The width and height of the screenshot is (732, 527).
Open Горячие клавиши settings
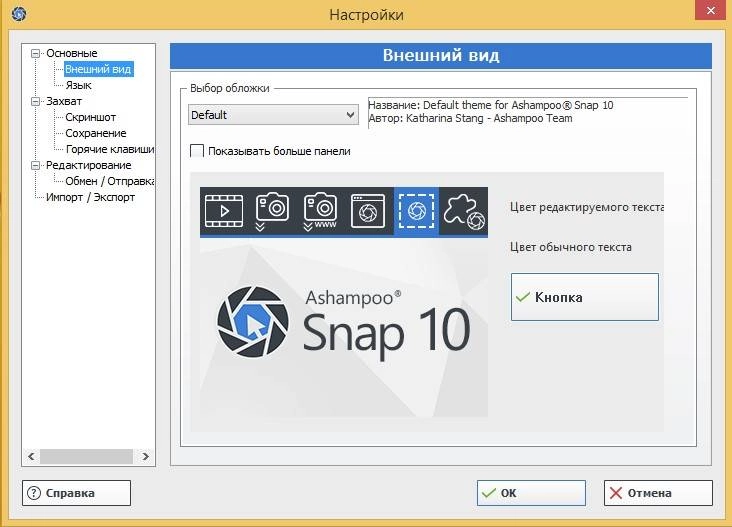[x=110, y=149]
